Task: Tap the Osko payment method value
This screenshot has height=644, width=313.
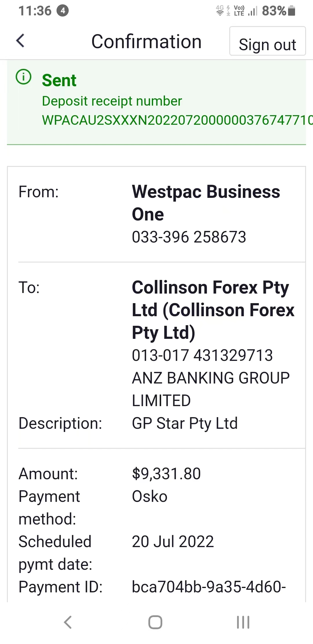Action: 150,496
